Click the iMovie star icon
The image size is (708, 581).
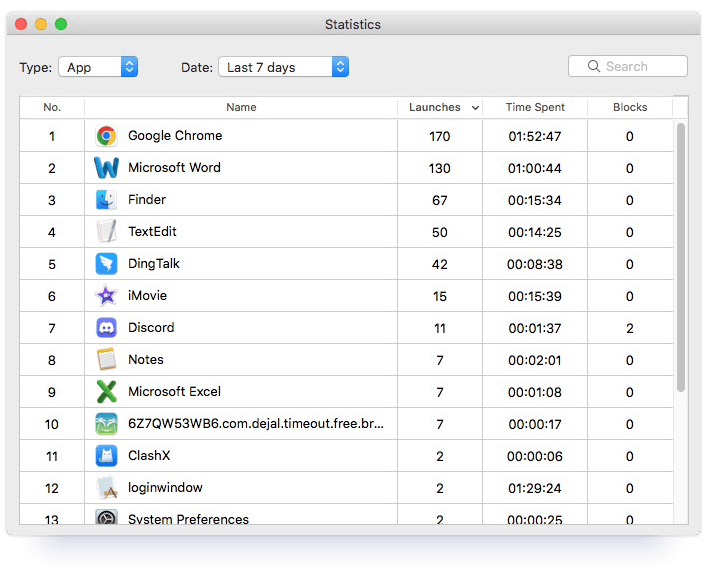[x=107, y=296]
